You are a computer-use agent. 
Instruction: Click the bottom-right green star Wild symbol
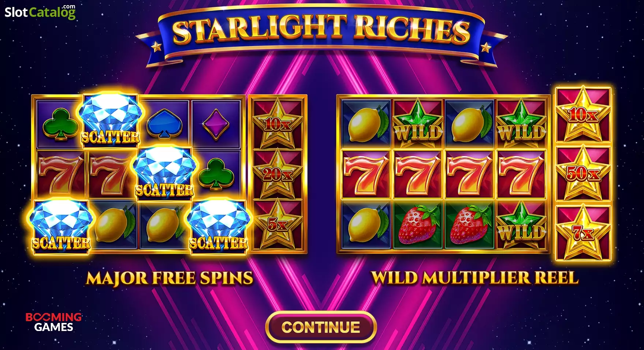(x=521, y=224)
